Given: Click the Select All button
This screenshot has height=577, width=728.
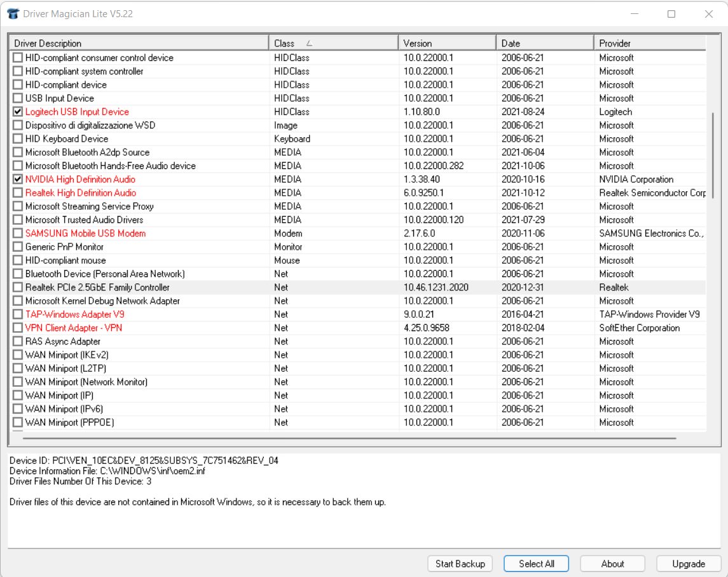Looking at the screenshot, I should click(536, 564).
